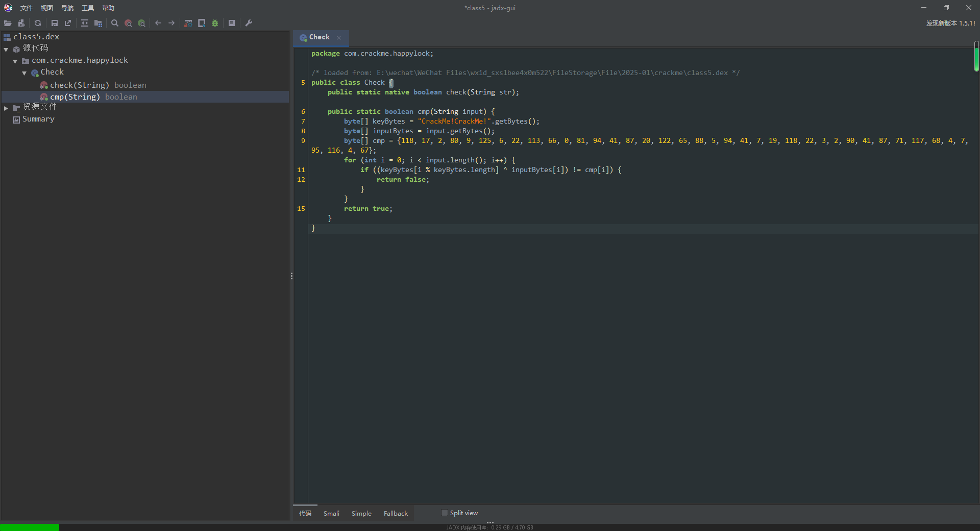The image size is (980, 531).
Task: Open the 视图 menu
Action: point(47,8)
